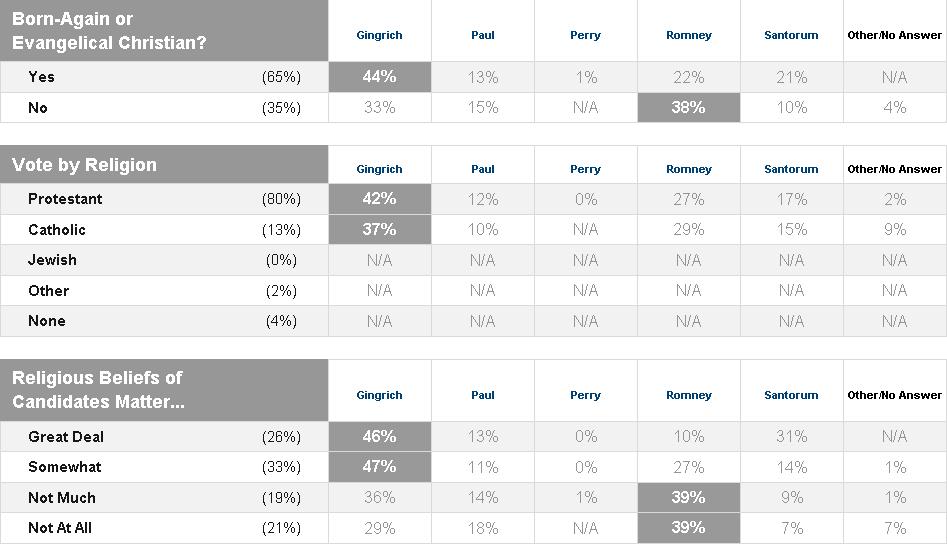Viewport: 947px width, 544px height.
Task: Click Other/No Answer header in Religious Beliefs table
Action: [x=894, y=395]
